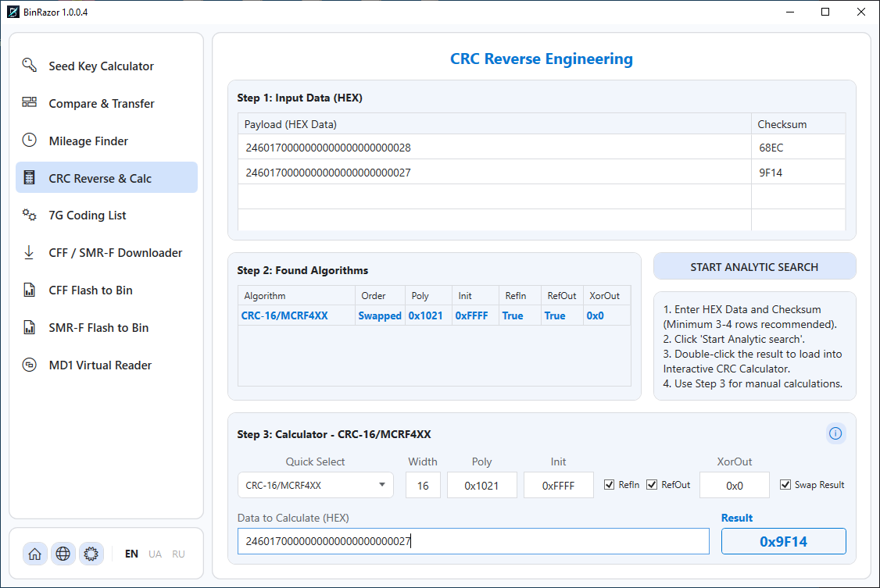
Task: Maximize the BinRazor window
Action: (825, 12)
